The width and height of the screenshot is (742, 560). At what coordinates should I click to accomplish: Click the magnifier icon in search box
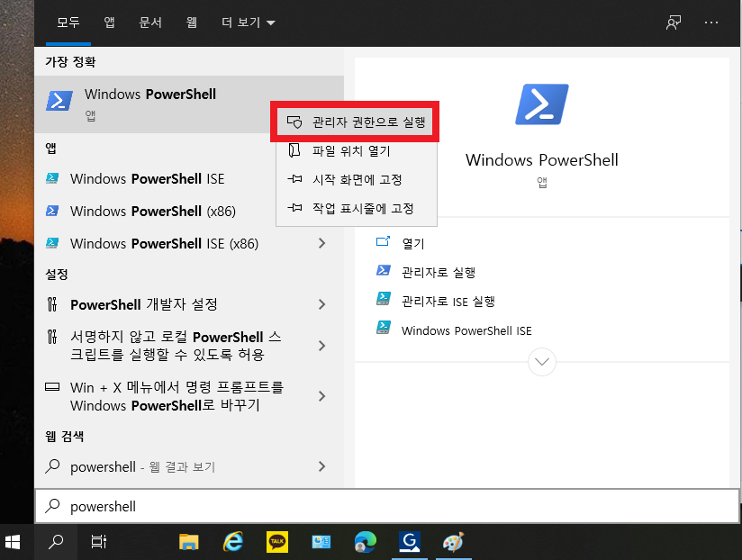pyautogui.click(x=52, y=506)
